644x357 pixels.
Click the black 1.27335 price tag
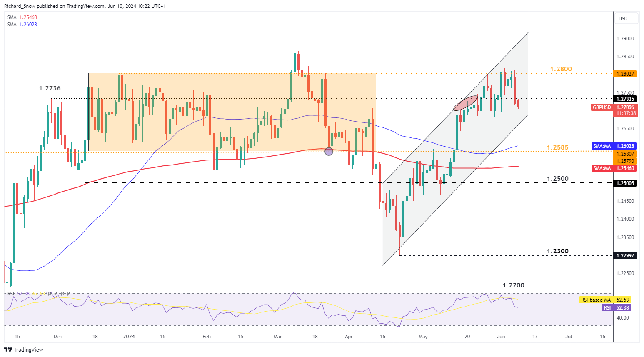pos(626,99)
